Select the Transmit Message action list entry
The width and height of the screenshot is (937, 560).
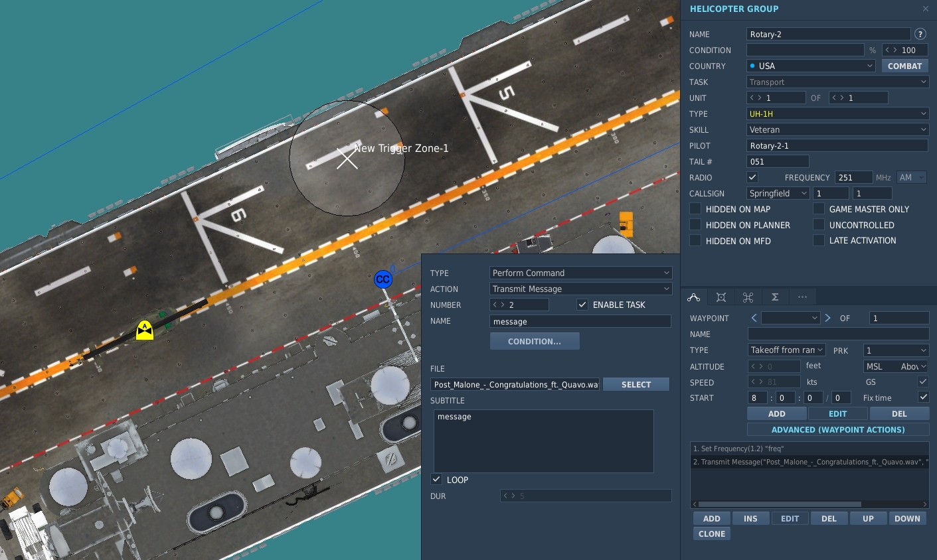click(809, 462)
